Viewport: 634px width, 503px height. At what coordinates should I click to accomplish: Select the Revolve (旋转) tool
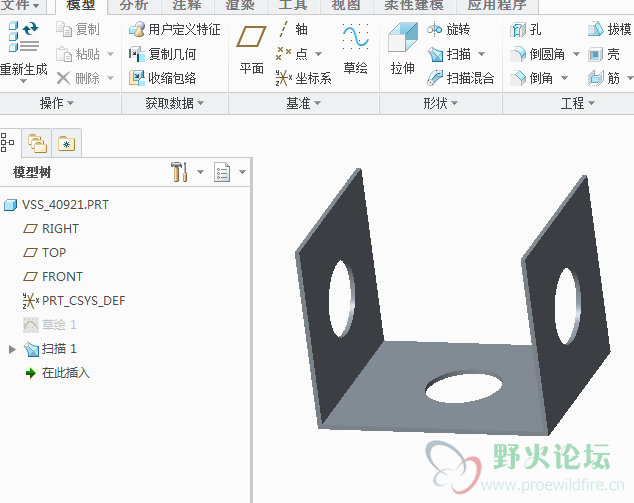point(448,29)
